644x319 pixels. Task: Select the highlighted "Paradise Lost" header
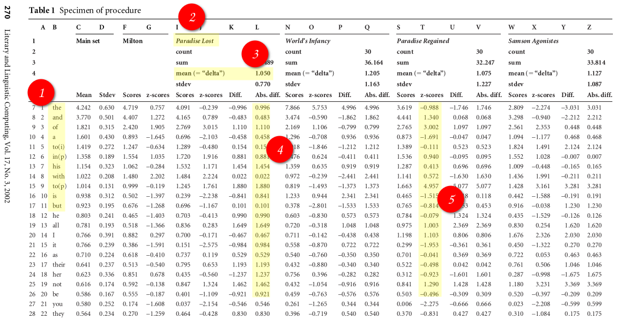point(194,41)
